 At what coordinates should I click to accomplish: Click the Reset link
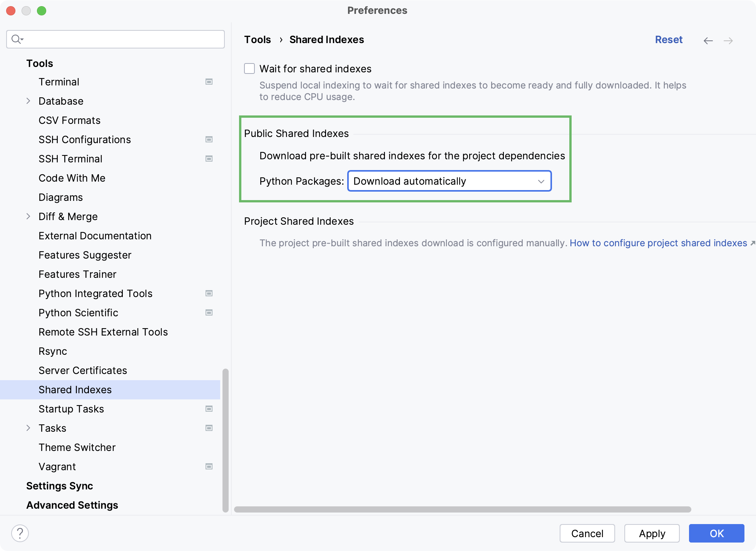[669, 39]
